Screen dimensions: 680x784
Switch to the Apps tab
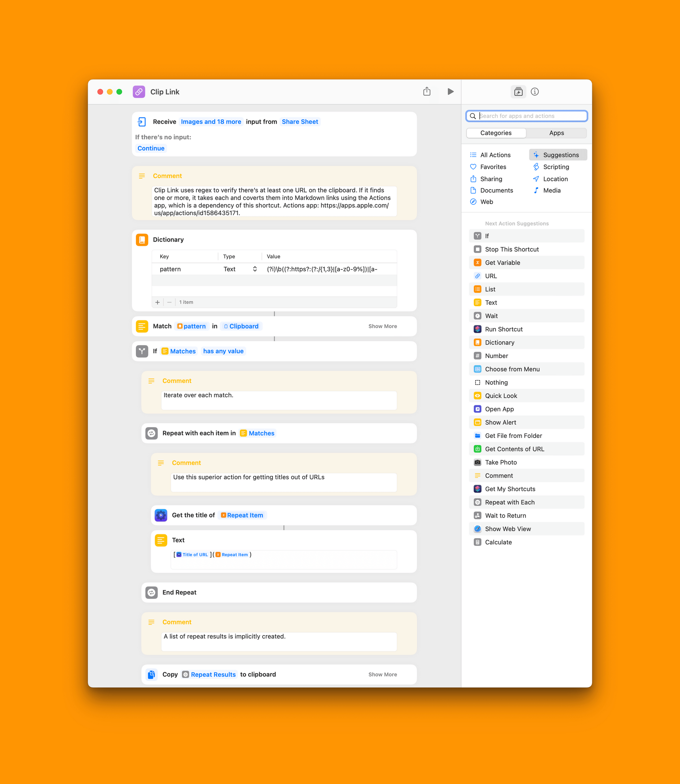click(556, 133)
